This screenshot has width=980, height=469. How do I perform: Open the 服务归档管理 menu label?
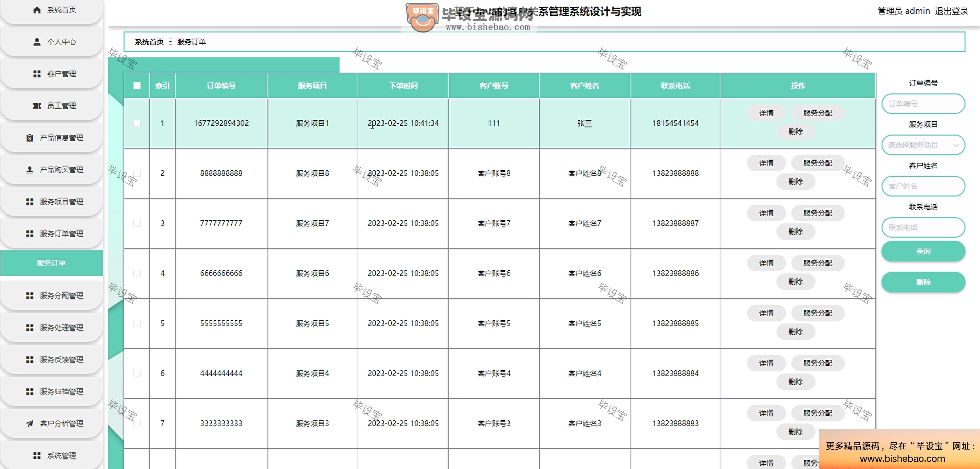click(x=62, y=391)
